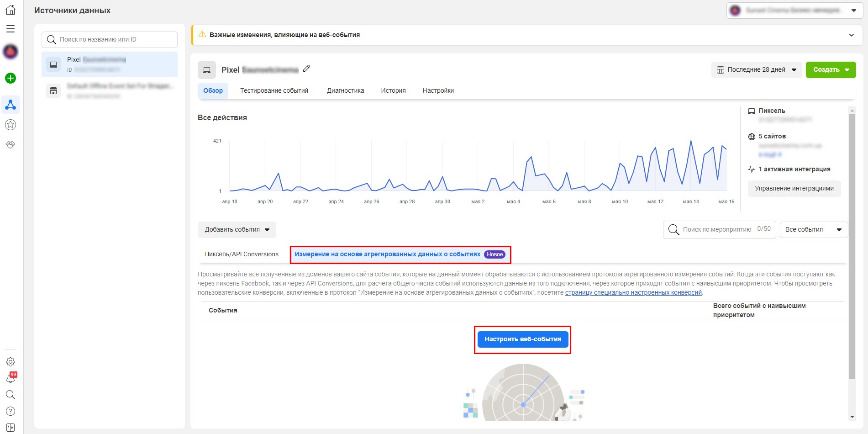Click the warning triangle icon in banner
Viewport: 868px width, 434px height.
[x=202, y=34]
